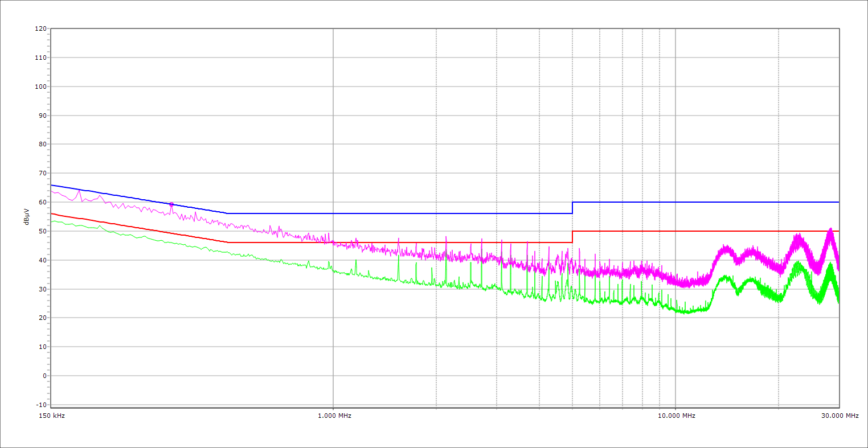
Task: Click the 0 y-axis tick label
Action: 44,376
